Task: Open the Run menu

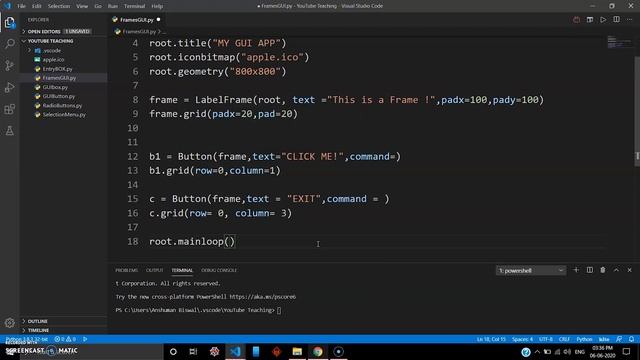Action: coord(113,6)
